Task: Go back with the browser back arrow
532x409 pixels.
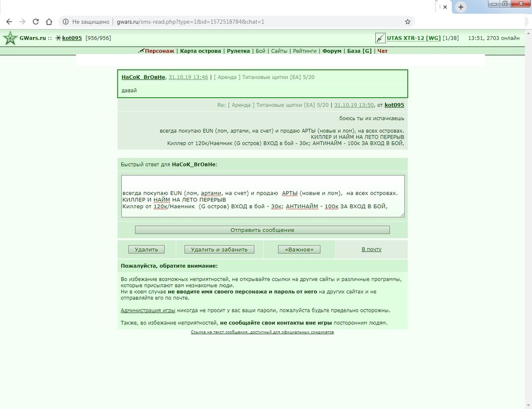Action: (x=9, y=22)
